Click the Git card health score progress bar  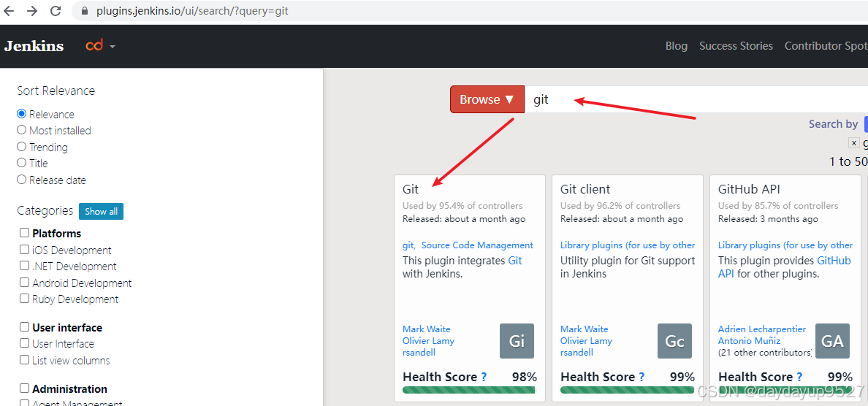[x=469, y=390]
